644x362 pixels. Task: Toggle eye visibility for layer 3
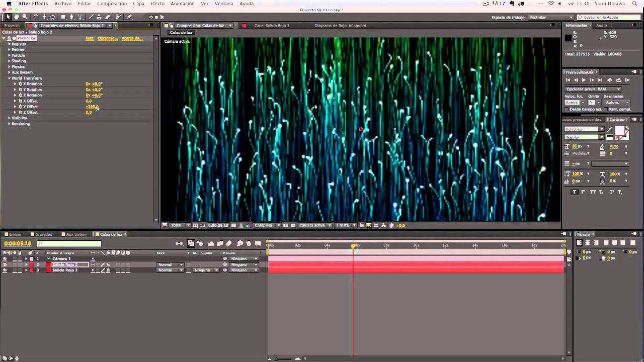pyautogui.click(x=5, y=270)
